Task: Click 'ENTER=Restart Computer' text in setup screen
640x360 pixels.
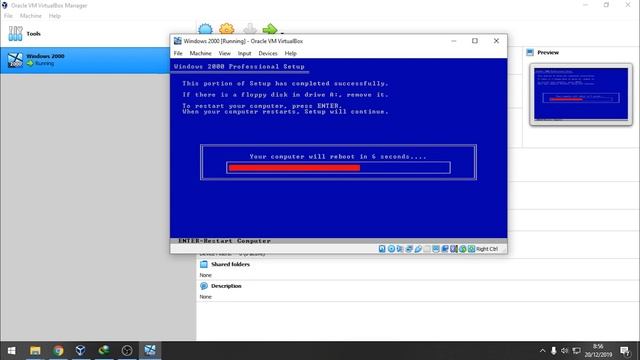Action: [224, 241]
